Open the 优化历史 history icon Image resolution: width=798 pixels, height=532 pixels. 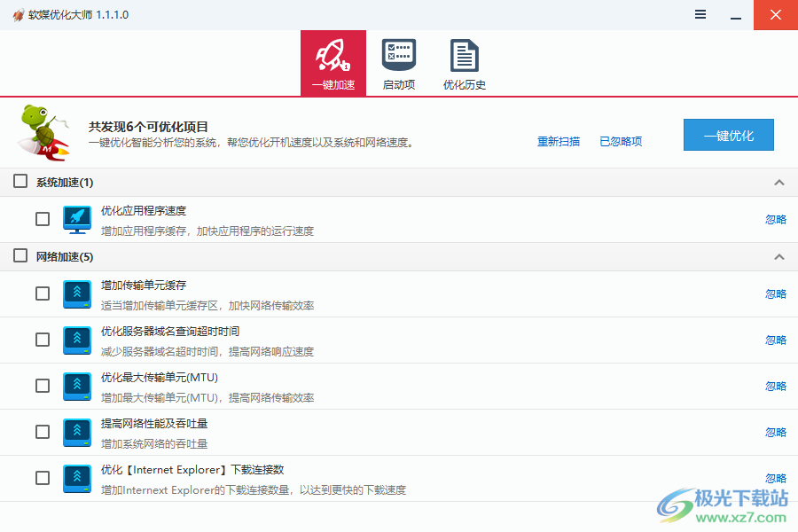tap(464, 55)
